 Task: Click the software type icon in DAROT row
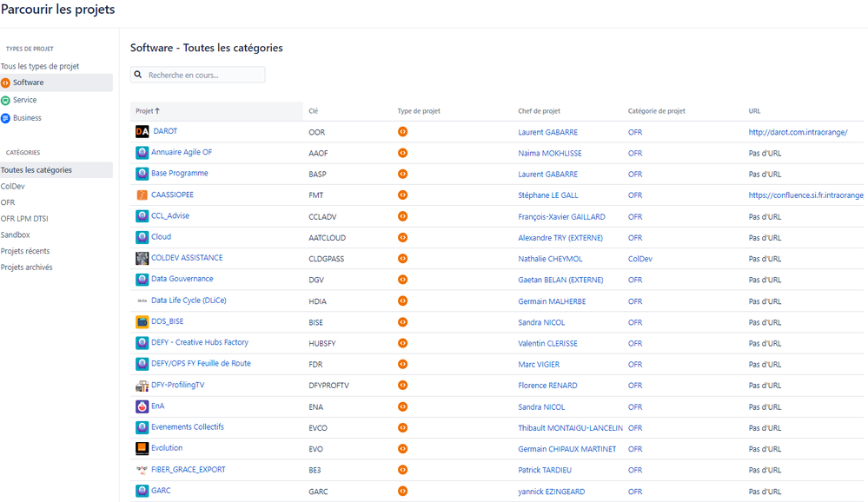[402, 132]
